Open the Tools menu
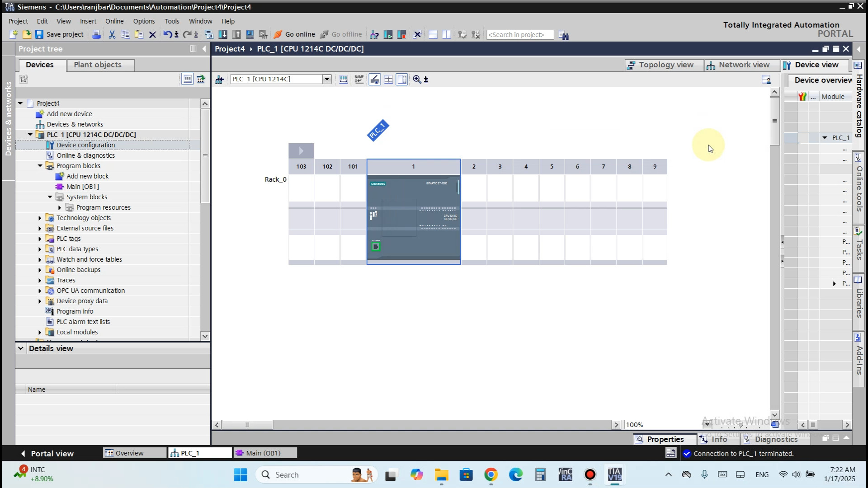Image resolution: width=868 pixels, height=488 pixels. [172, 21]
